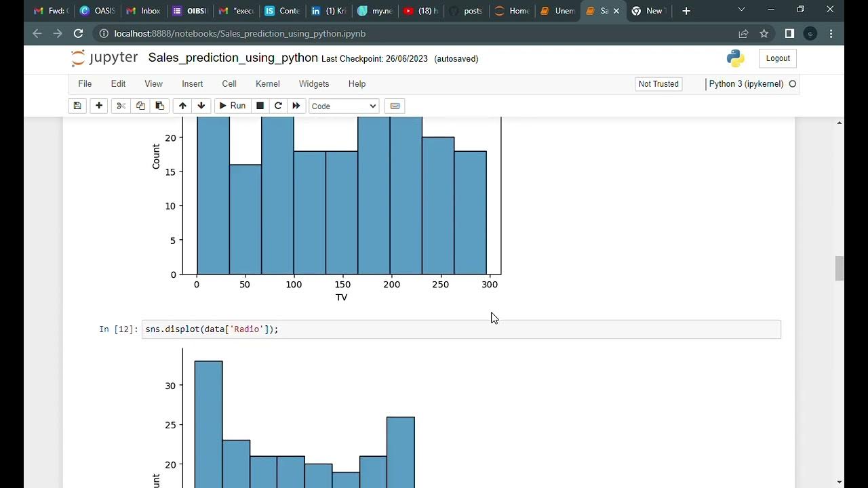The width and height of the screenshot is (868, 488).
Task: Move selected cell down arrow
Action: click(x=201, y=106)
